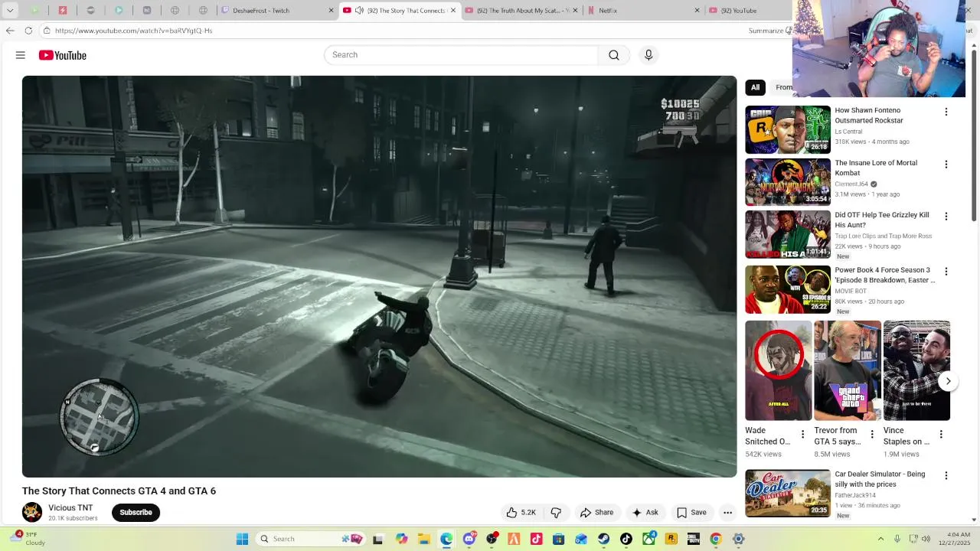
Task: Open Trevor from GTA 5 short thumbnail
Action: [848, 370]
